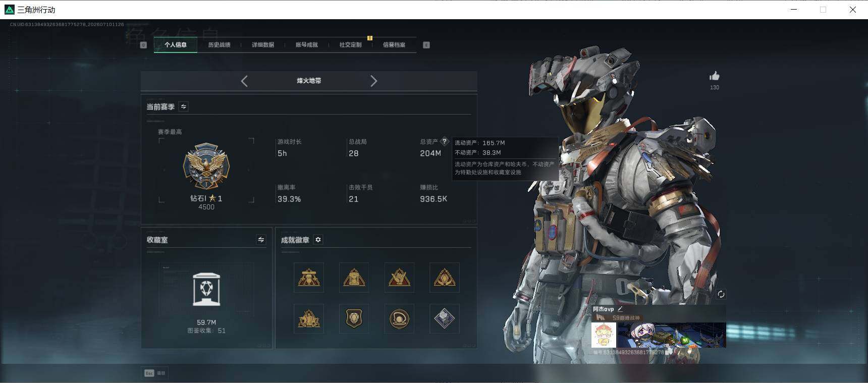
Task: Click the E next-tab key icon
Action: tap(426, 45)
